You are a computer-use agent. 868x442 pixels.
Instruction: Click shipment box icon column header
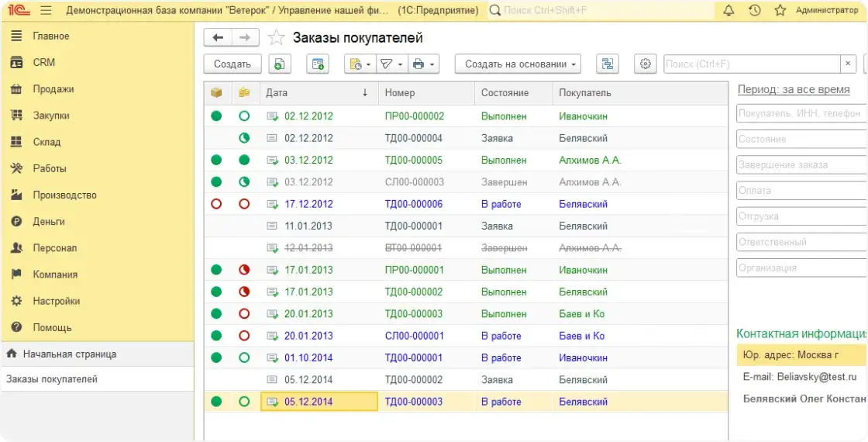click(x=216, y=93)
